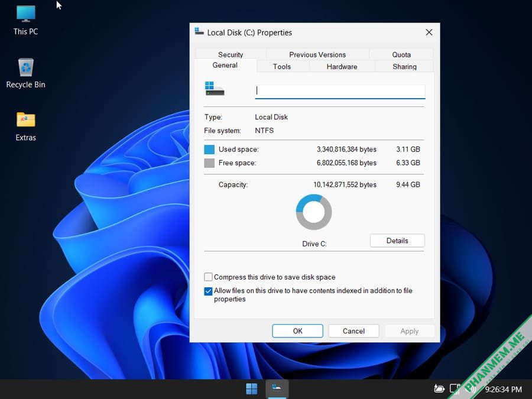Click the large Local Disk drive icon

[215, 89]
